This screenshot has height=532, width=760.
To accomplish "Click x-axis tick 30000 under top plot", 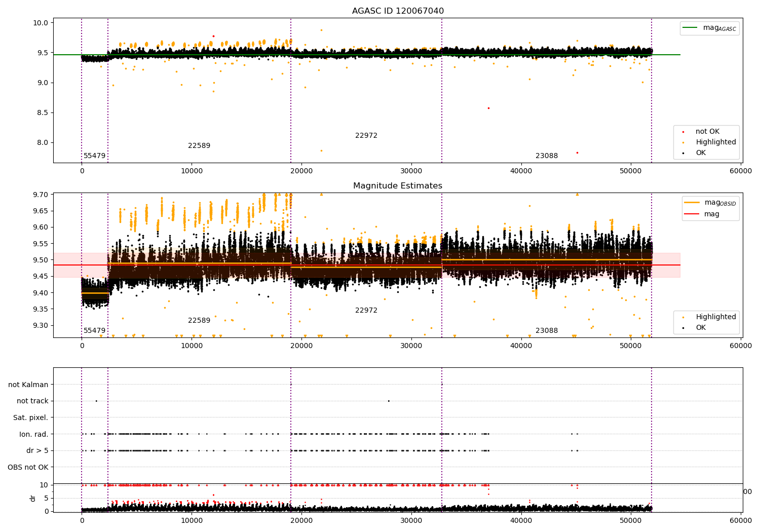I will 411,171.
